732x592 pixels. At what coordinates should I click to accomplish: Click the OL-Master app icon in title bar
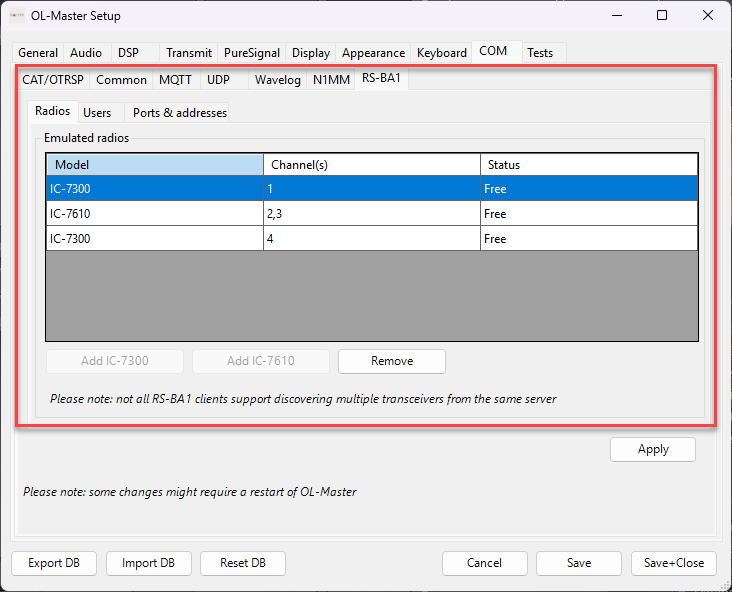pos(17,15)
